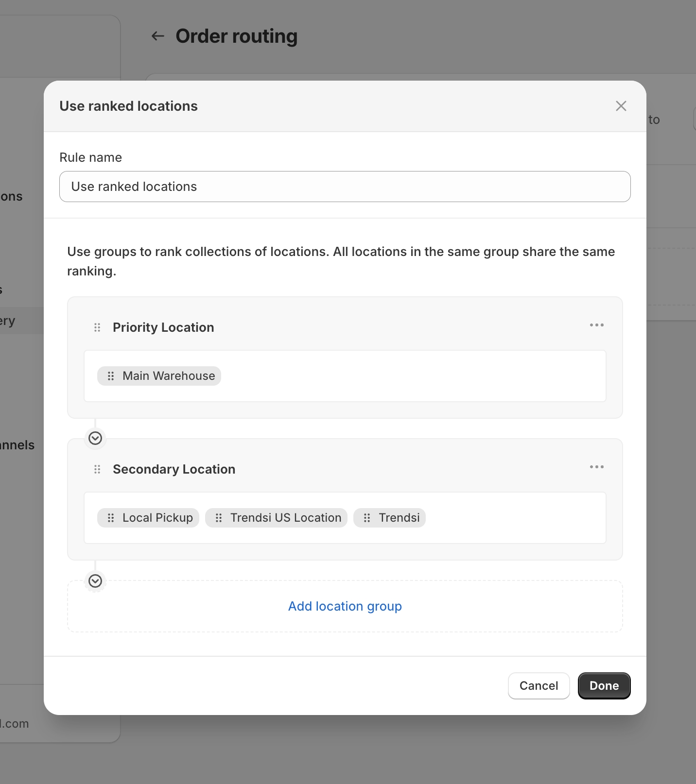Screen dimensions: 696x784
Task: Grab the Secondary Location group drag handle
Action: click(97, 469)
